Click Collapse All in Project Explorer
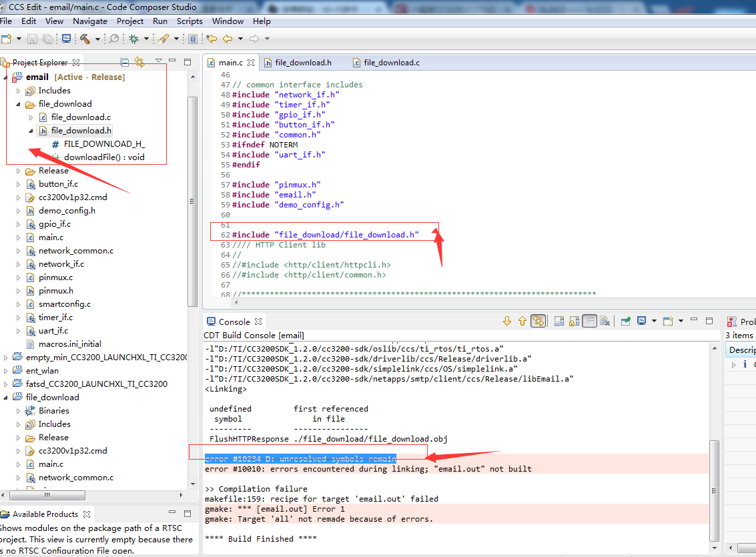The width and height of the screenshot is (756, 557). (124, 62)
